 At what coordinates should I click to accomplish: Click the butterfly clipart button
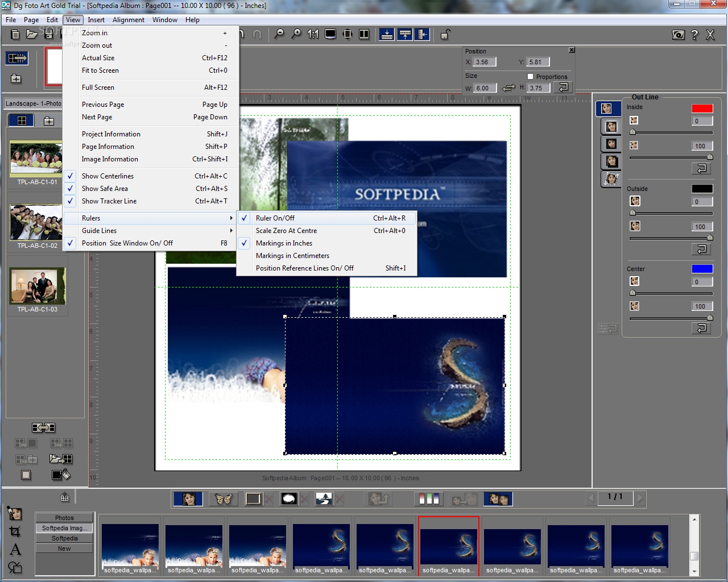[x=224, y=499]
